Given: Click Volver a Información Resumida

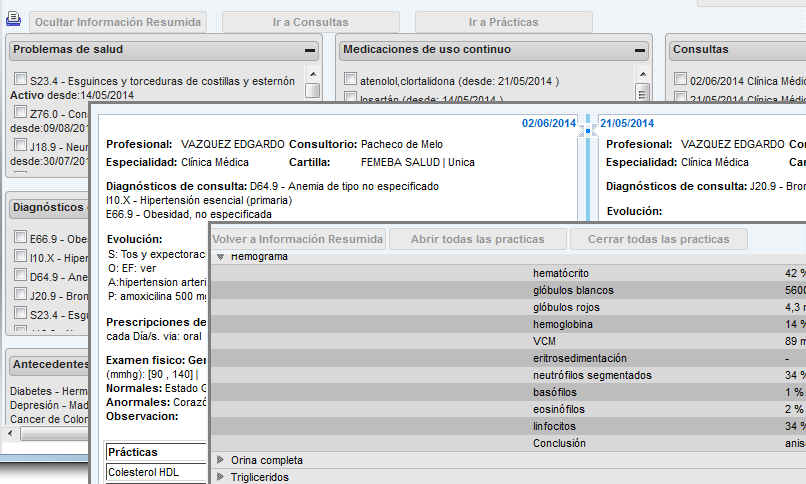Looking at the screenshot, I should point(298,239).
